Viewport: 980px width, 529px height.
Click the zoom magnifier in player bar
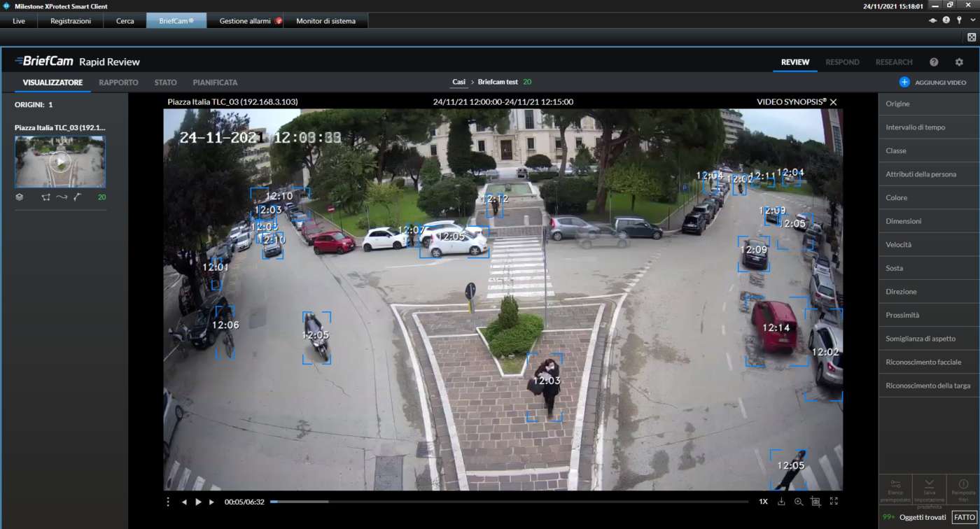click(x=798, y=502)
